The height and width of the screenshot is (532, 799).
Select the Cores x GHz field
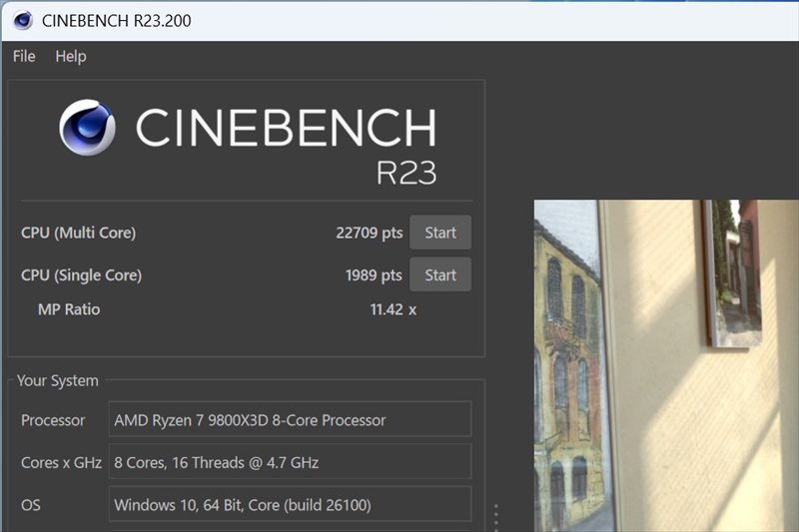(x=290, y=462)
